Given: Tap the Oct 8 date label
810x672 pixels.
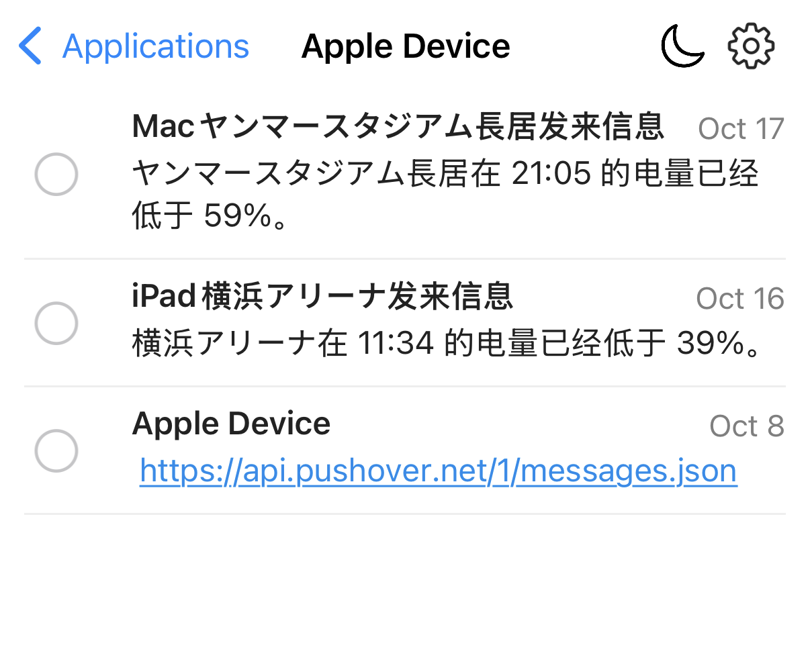Looking at the screenshot, I should [x=746, y=426].
